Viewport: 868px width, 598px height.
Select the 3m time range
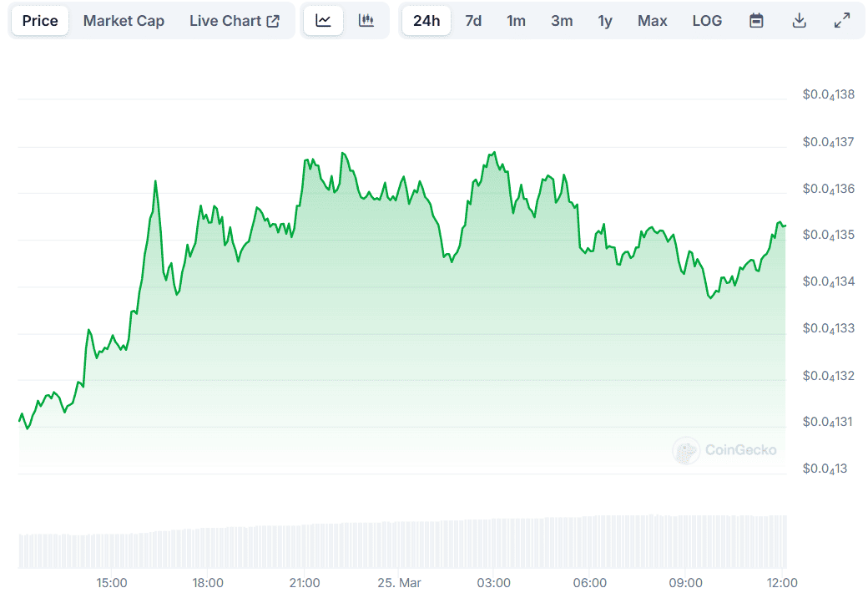[x=562, y=21]
